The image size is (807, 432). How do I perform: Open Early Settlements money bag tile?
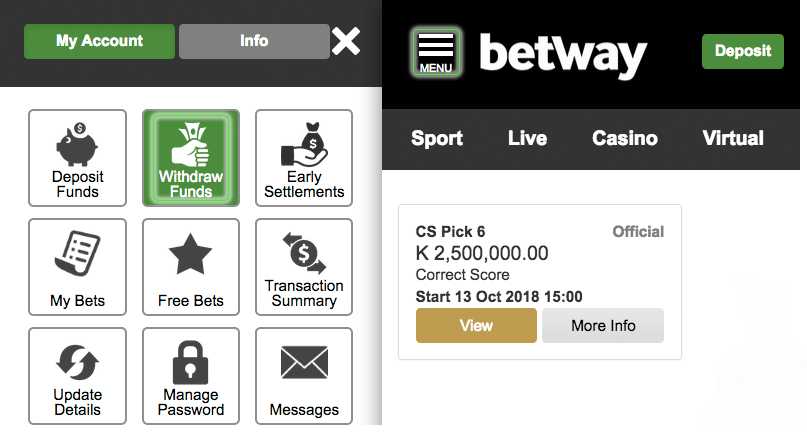[304, 158]
